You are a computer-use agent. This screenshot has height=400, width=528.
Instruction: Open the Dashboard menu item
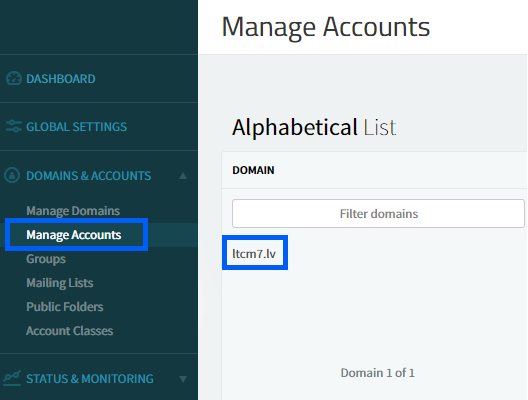point(61,79)
